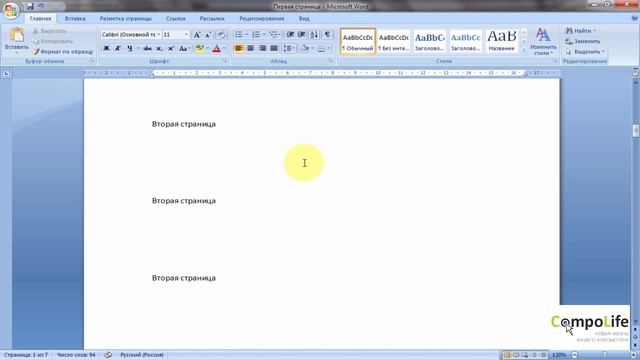
Task: Toggle superscript formatting
Action: tap(171, 49)
